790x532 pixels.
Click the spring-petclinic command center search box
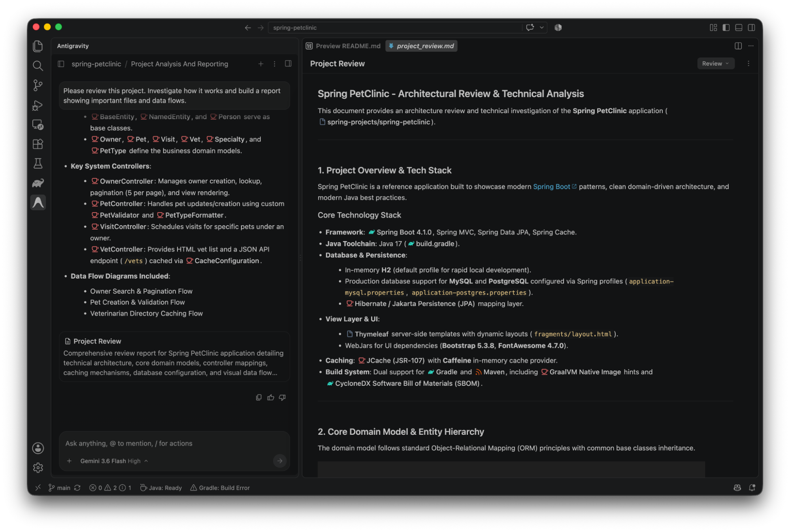[x=395, y=28]
